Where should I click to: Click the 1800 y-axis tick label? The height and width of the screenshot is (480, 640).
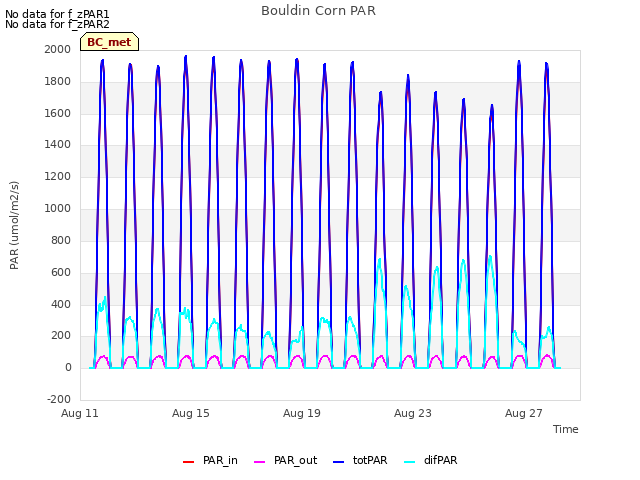click(58, 81)
